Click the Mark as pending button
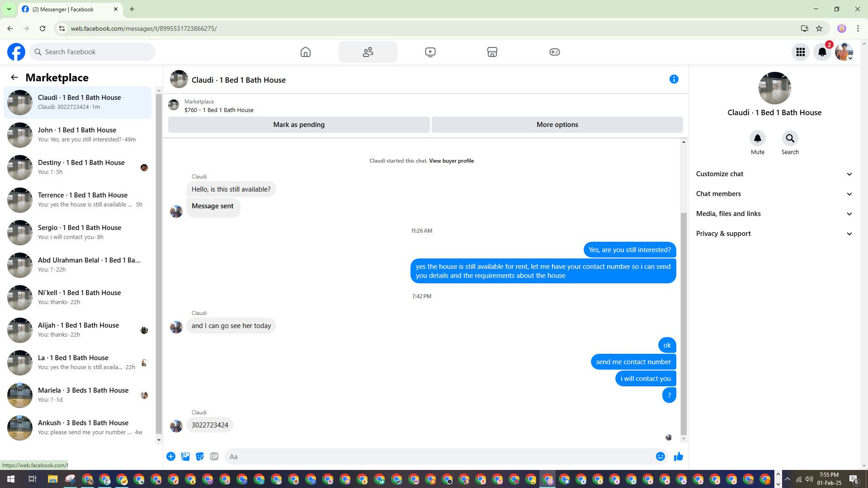This screenshot has height=488, width=868. (x=298, y=125)
